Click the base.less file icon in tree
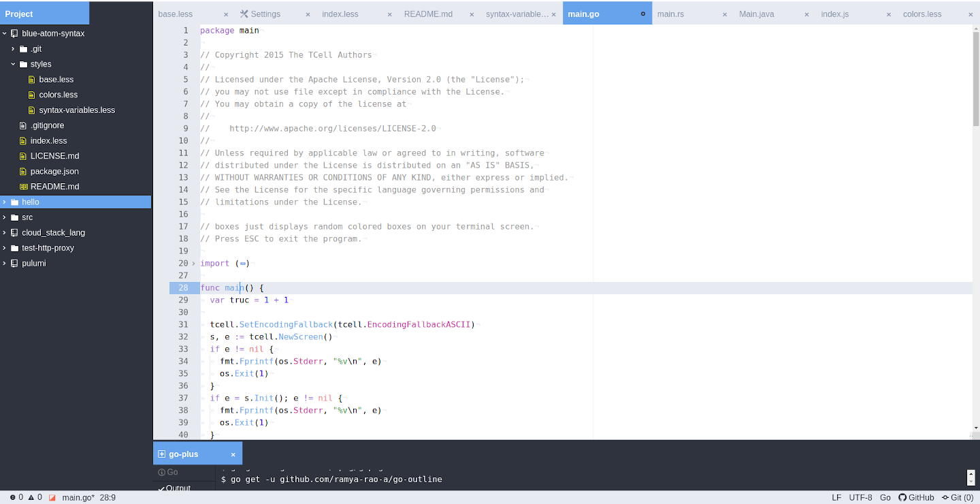This screenshot has width=980, height=504. click(x=32, y=80)
